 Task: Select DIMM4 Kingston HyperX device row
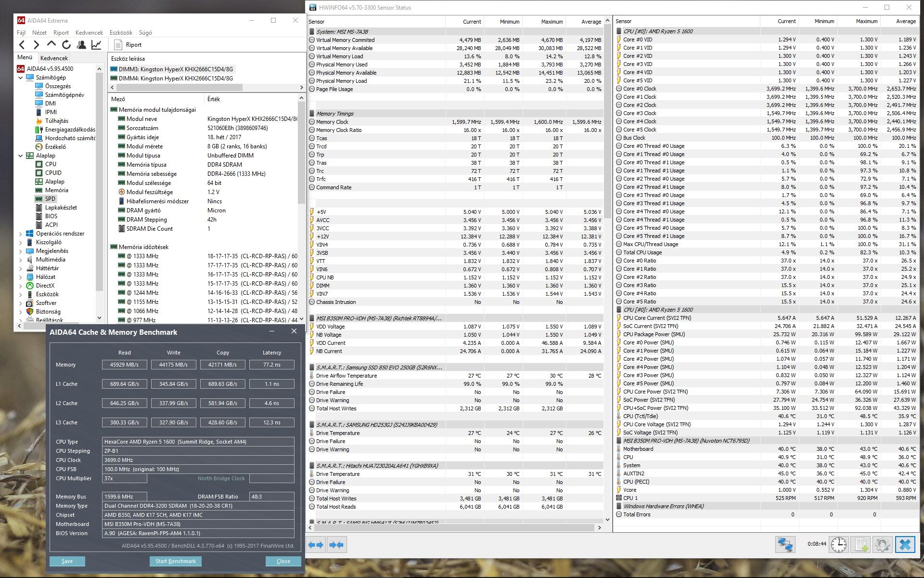coord(176,79)
